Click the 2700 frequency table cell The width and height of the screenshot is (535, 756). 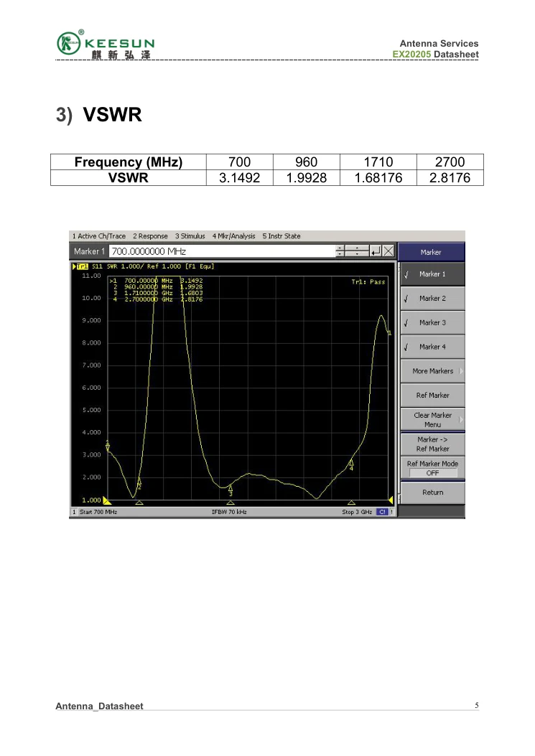point(450,162)
